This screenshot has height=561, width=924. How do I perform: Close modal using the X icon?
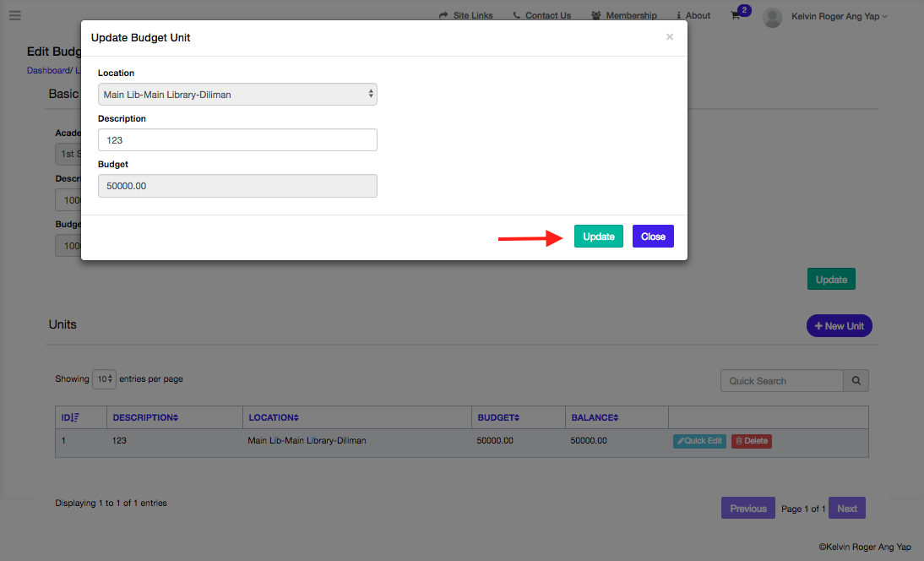[670, 37]
